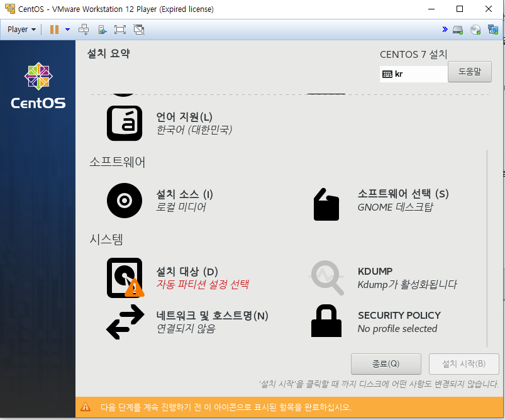Viewport: 505px width, 420px height.
Task: Click the network arrows icon
Action: (125, 322)
